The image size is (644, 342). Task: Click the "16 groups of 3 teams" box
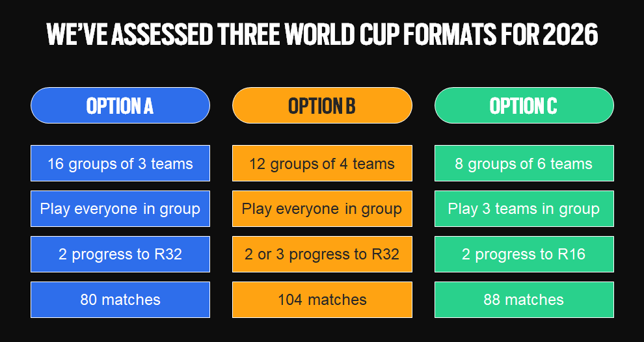click(x=120, y=163)
